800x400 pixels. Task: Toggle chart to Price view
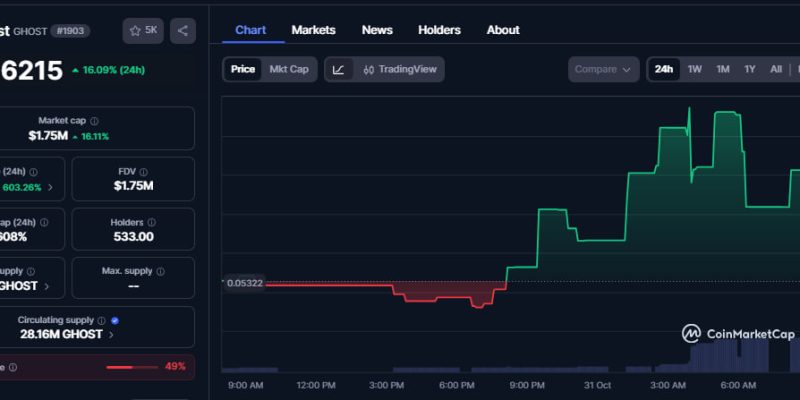pos(243,69)
